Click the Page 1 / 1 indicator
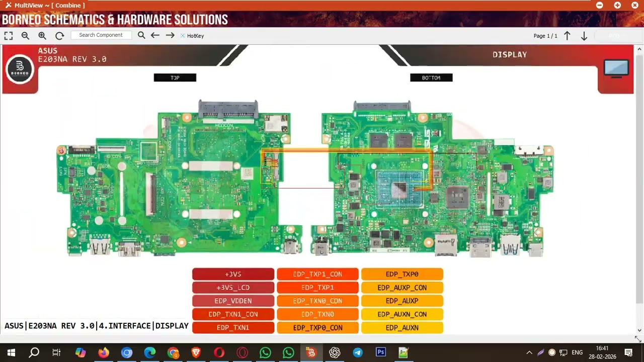The image size is (644, 362). tap(545, 36)
